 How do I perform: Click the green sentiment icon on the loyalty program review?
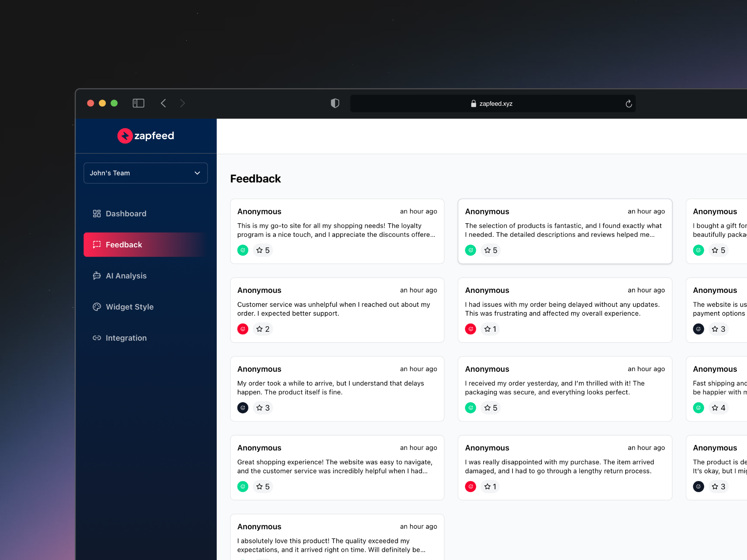tap(243, 250)
